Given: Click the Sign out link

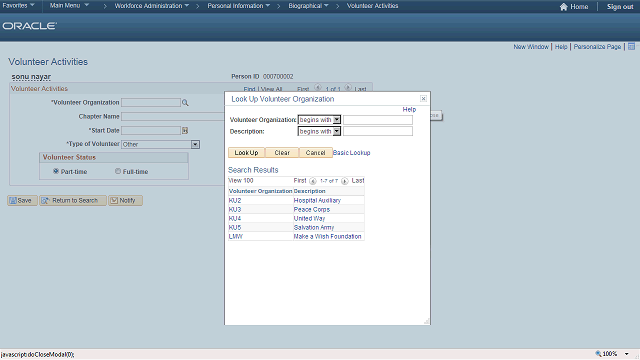Looking at the screenshot, I should 620,7.
